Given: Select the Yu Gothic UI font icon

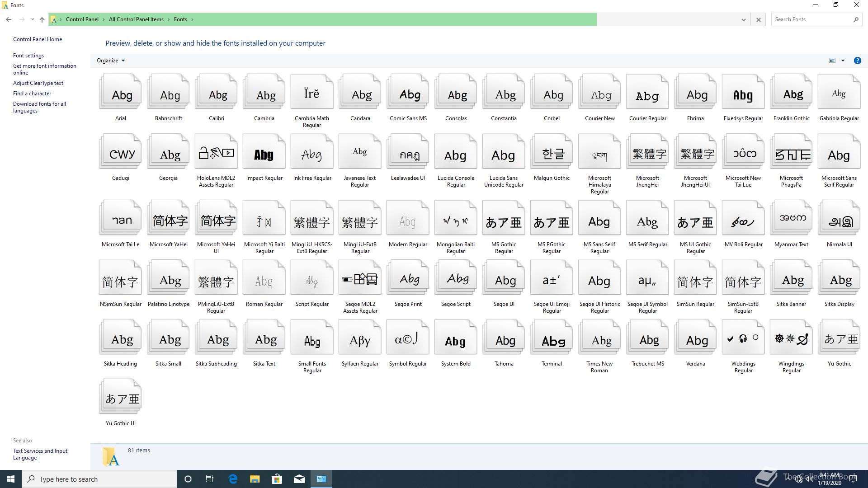Looking at the screenshot, I should (x=121, y=398).
